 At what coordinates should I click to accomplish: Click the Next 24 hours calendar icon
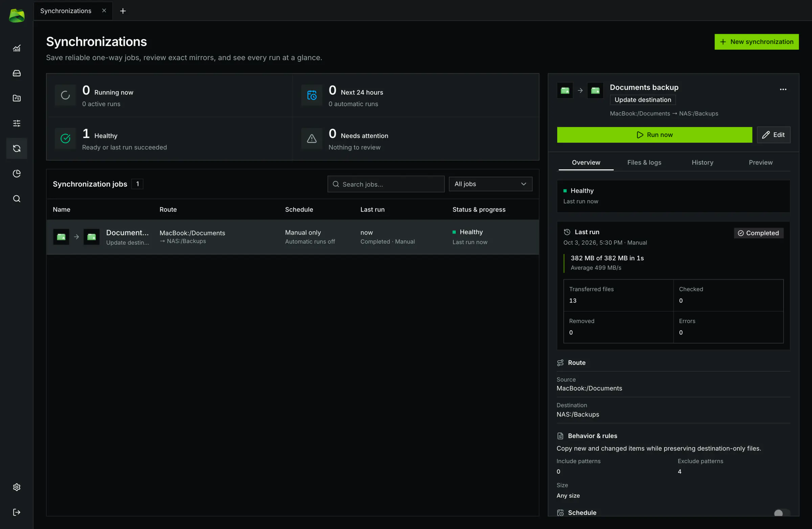pos(312,95)
